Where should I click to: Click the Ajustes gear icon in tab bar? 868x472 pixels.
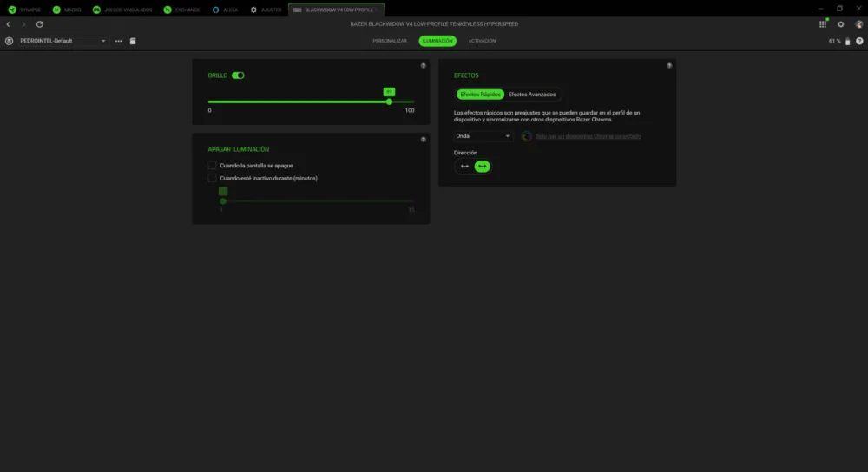[253, 10]
